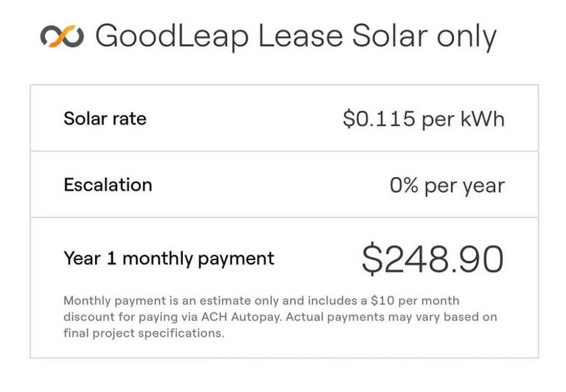Viewport: 566px width, 392px height.
Task: Click $10 per month in the disclaimer
Action: click(415, 301)
